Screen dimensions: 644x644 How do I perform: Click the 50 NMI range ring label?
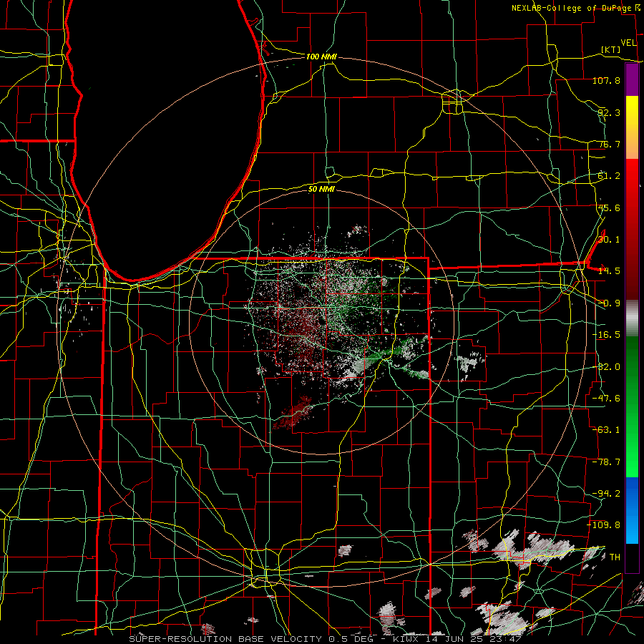coord(321,189)
